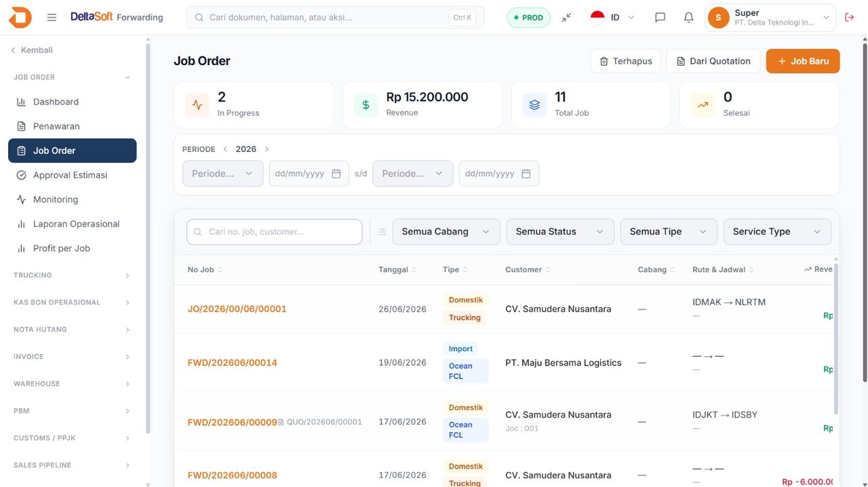Click the PROD environment badge
The height and width of the screenshot is (487, 868).
coord(529,18)
